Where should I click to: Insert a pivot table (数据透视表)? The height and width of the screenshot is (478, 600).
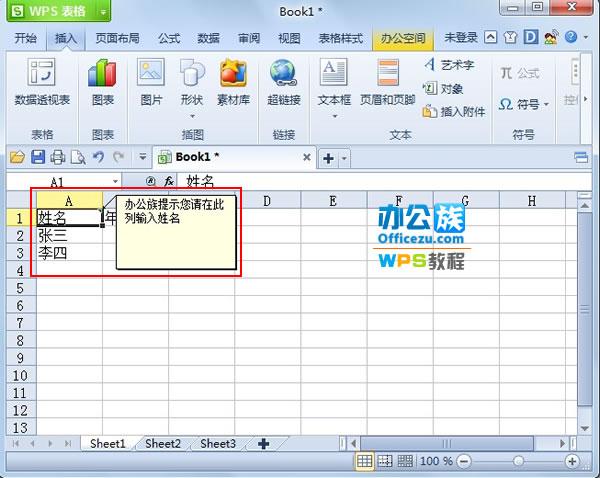(42, 82)
